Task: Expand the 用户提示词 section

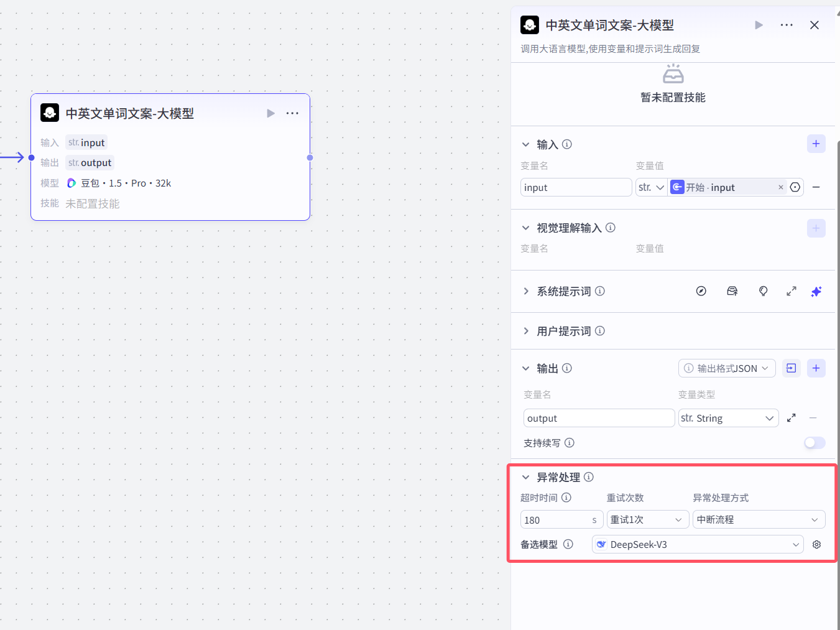Action: point(526,331)
